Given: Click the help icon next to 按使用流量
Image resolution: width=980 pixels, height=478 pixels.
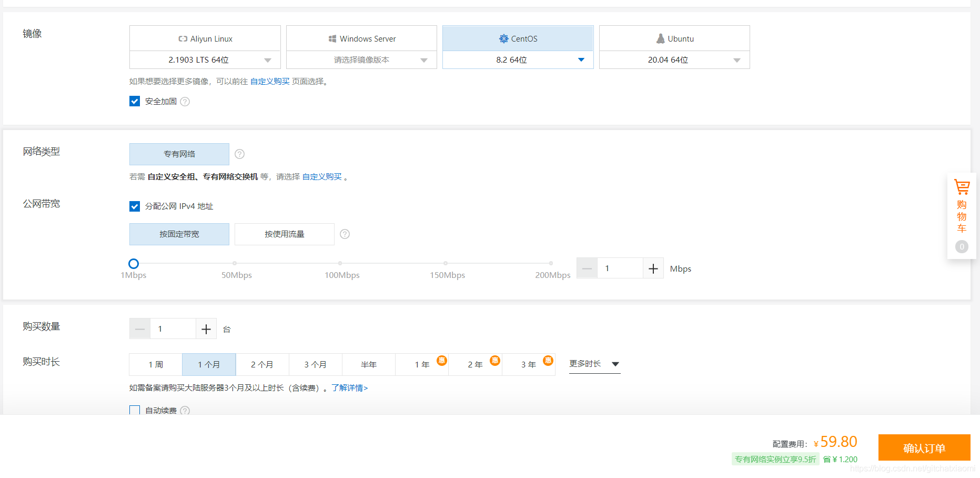Looking at the screenshot, I should pyautogui.click(x=345, y=234).
